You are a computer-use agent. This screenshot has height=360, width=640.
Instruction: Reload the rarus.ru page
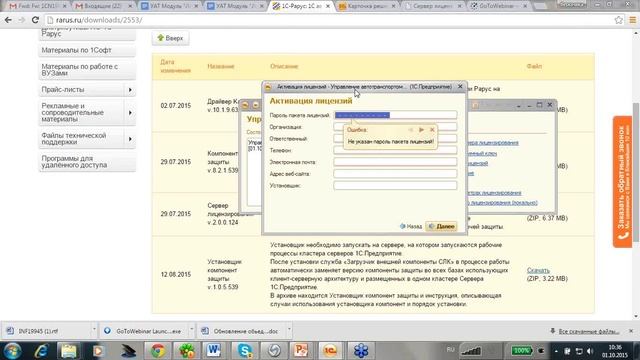[35, 20]
